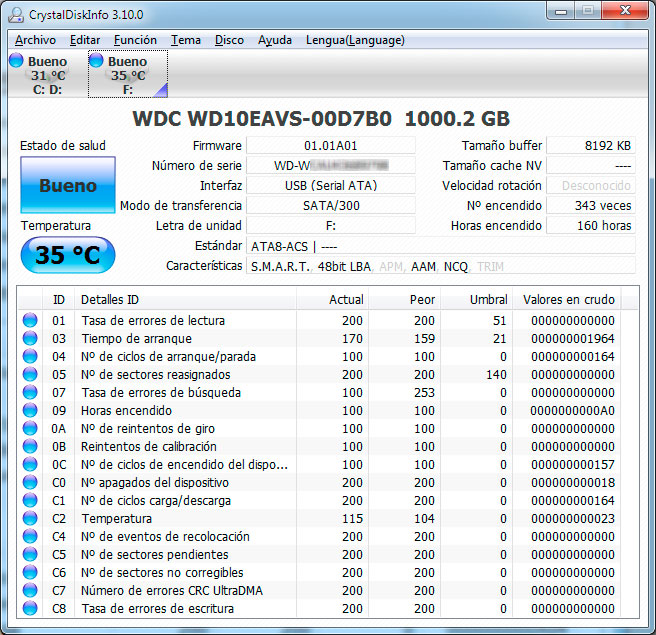
Task: Click the Detalles ID column header
Action: coord(110,299)
